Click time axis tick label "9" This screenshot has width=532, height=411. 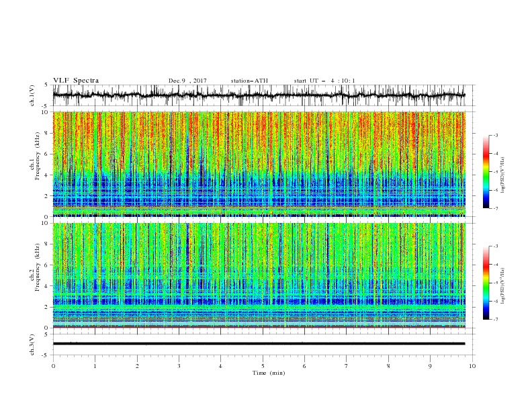[430, 366]
